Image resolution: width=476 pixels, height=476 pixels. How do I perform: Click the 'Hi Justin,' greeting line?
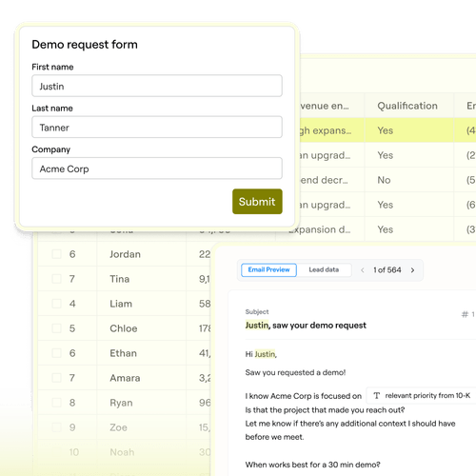(261, 354)
